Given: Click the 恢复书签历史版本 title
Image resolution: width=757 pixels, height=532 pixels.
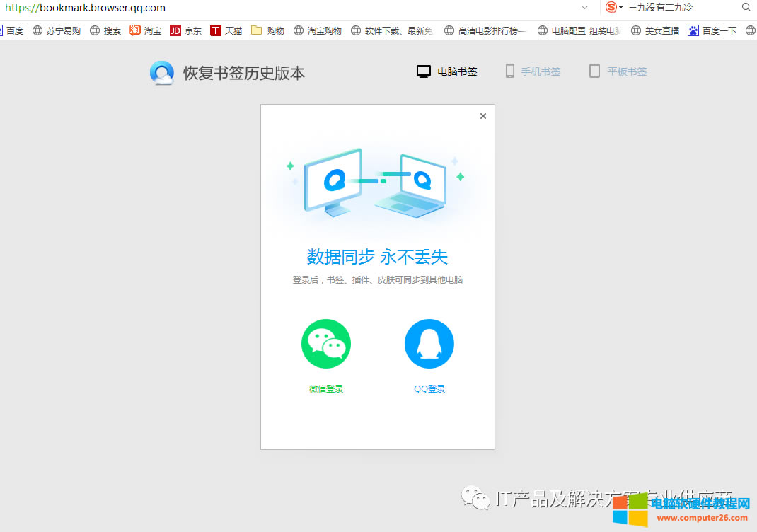Looking at the screenshot, I should point(244,74).
